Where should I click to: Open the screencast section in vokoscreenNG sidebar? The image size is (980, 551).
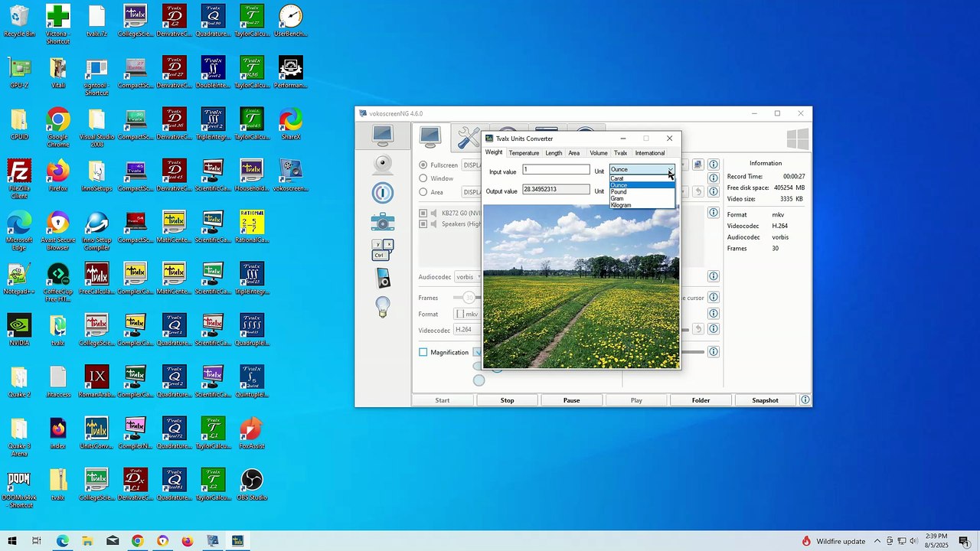(x=383, y=136)
